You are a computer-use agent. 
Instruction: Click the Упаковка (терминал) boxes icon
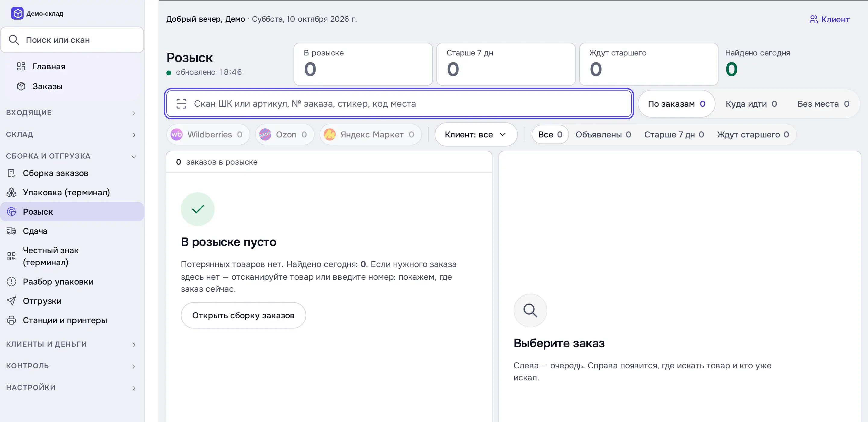[11, 192]
